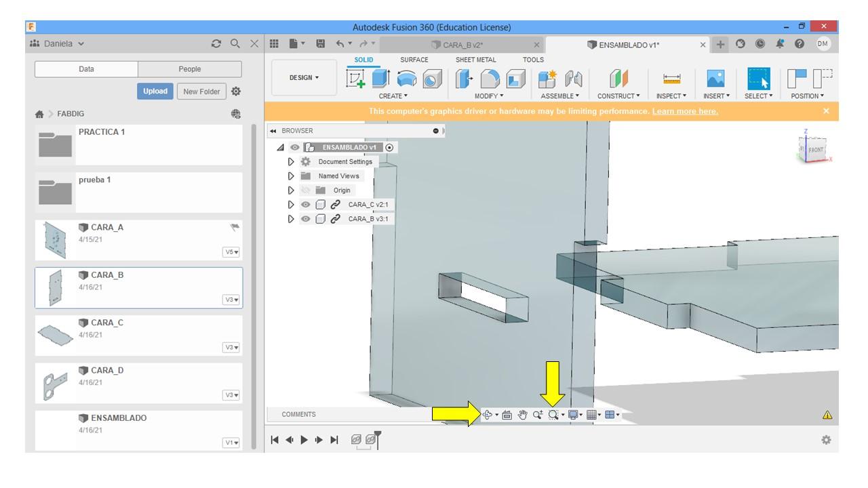Open the Learn more here link
The height and width of the screenshot is (488, 868).
pos(685,111)
